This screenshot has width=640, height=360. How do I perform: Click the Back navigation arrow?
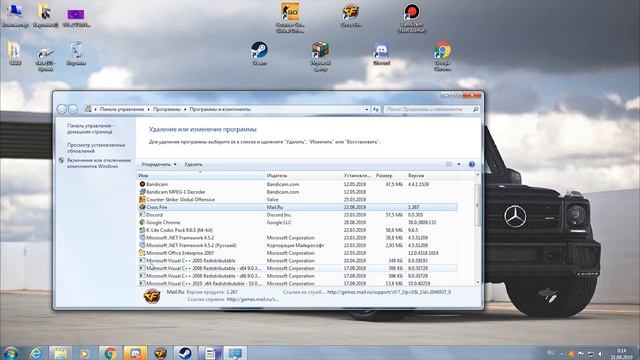62,109
